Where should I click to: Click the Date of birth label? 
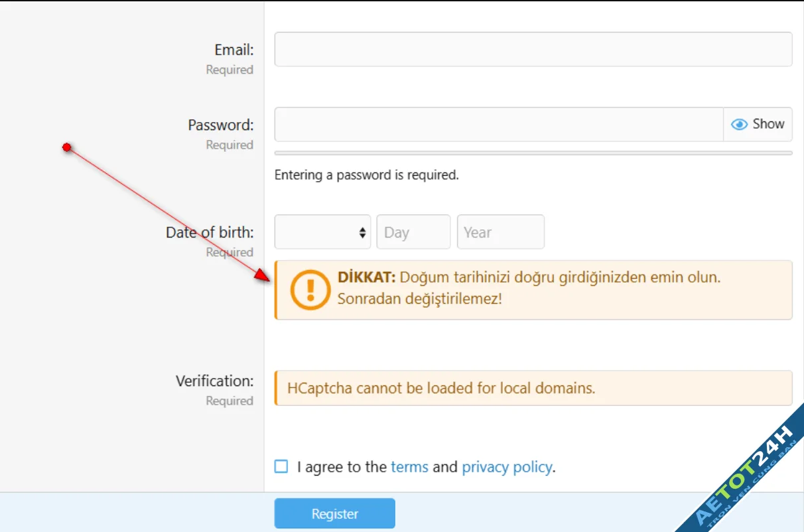coord(210,232)
